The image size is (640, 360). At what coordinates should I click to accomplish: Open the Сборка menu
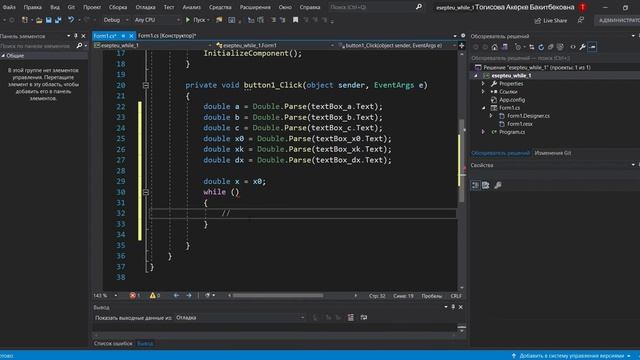[118, 7]
